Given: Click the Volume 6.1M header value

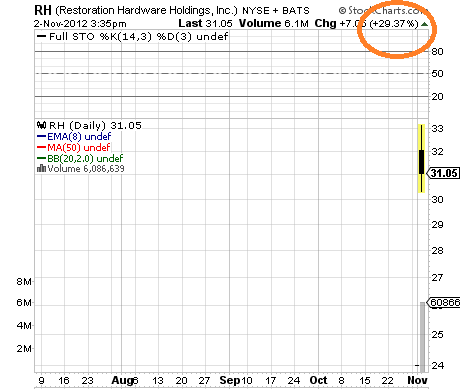Looking at the screenshot, I should point(274,23).
